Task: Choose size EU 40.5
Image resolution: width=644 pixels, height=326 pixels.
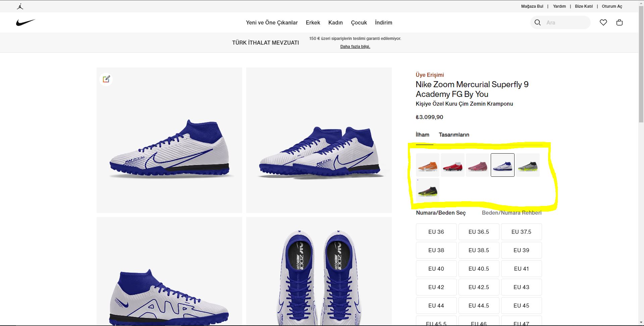Action: click(x=479, y=269)
